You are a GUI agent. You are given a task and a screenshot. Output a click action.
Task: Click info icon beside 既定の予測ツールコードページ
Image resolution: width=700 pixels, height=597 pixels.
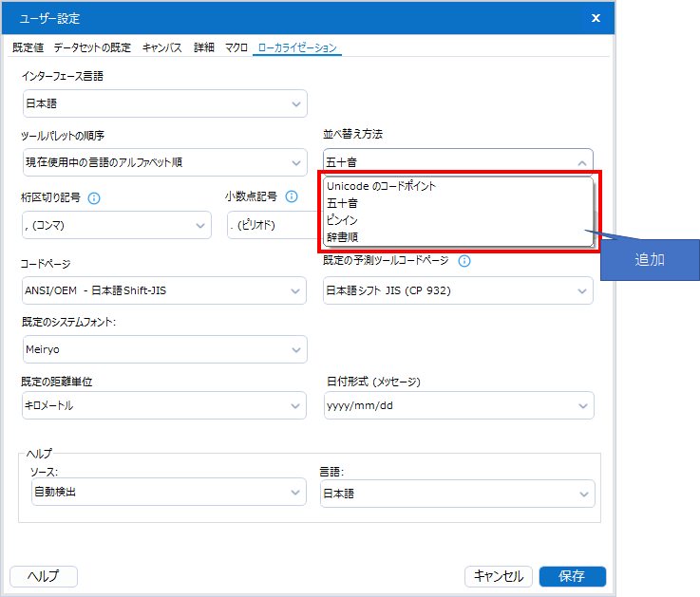(464, 262)
